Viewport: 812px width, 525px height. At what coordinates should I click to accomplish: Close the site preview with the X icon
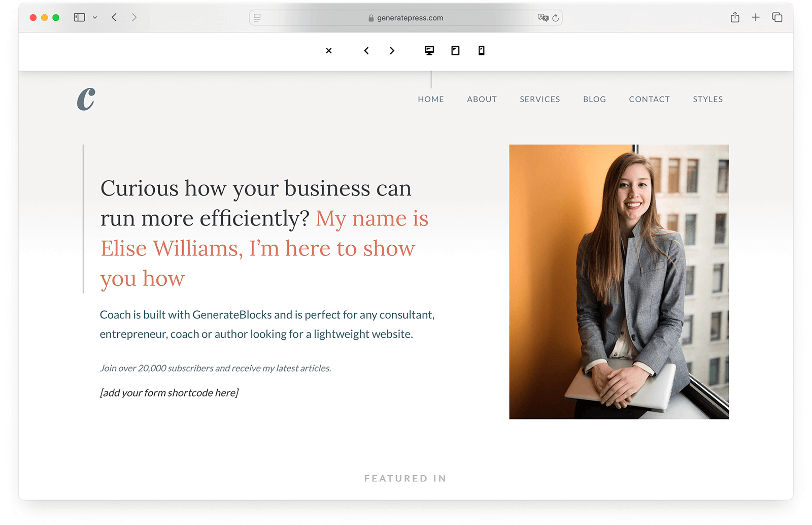[x=329, y=51]
